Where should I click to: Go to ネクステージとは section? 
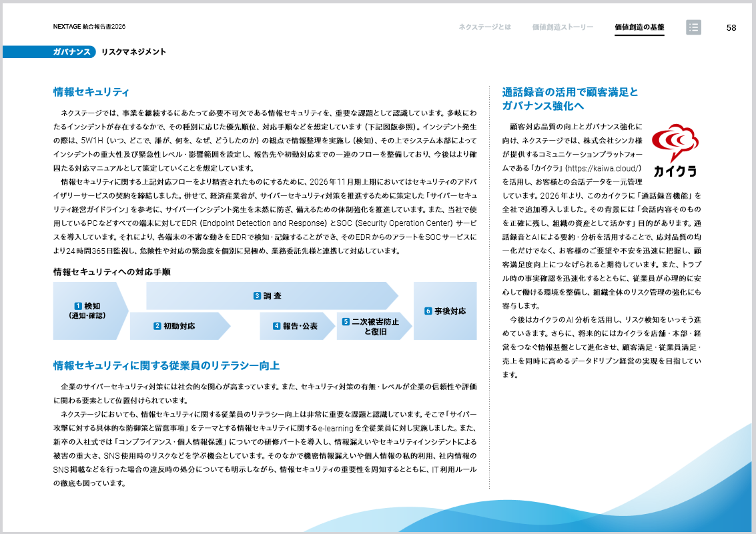[484, 27]
